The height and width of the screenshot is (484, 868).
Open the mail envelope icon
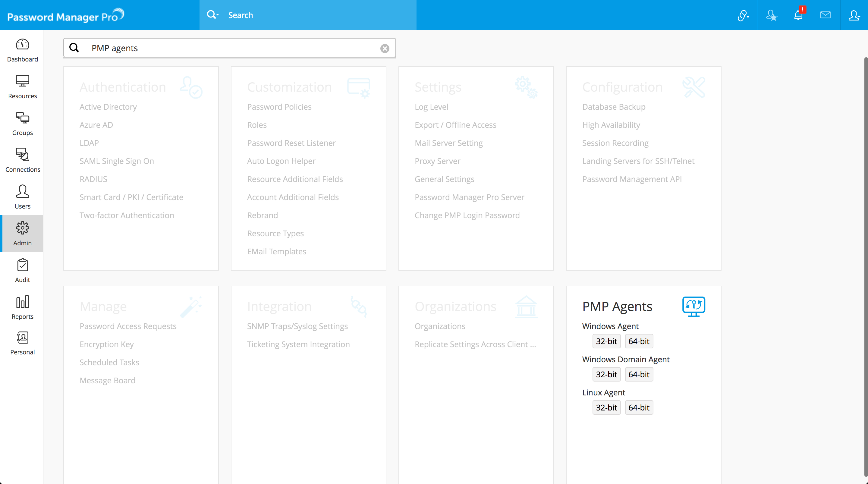(x=825, y=15)
